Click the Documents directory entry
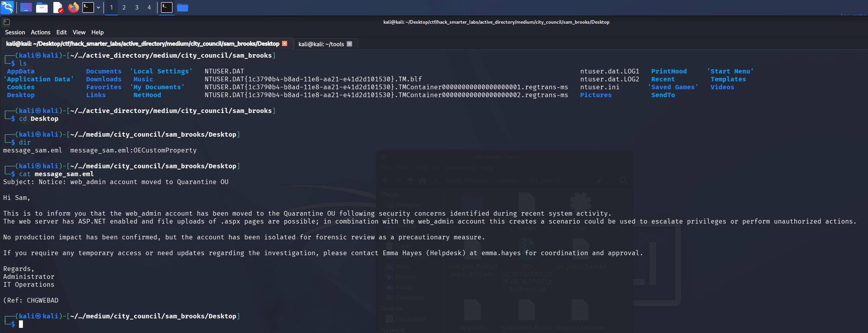 pos(104,71)
